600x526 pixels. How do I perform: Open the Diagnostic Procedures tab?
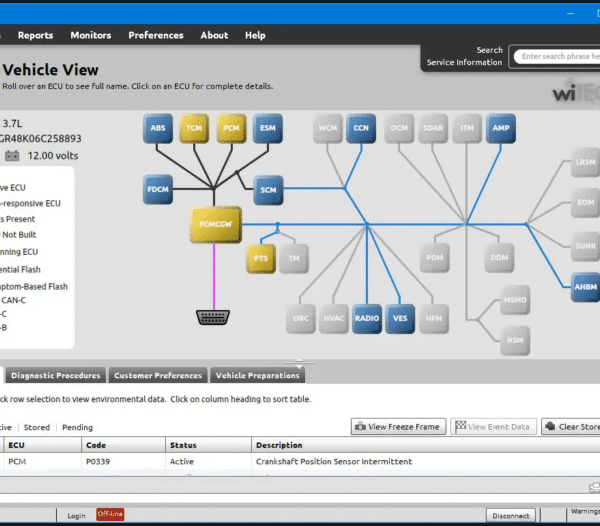coord(56,376)
